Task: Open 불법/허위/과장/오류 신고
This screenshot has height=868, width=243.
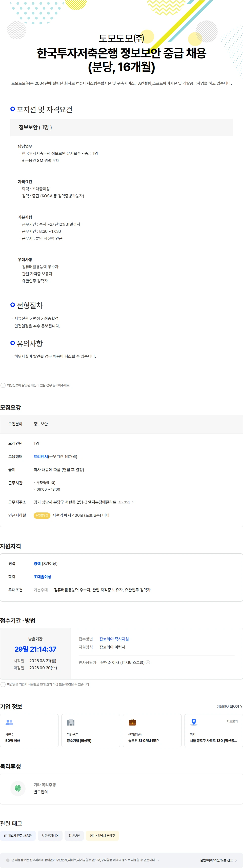Action: point(218,860)
